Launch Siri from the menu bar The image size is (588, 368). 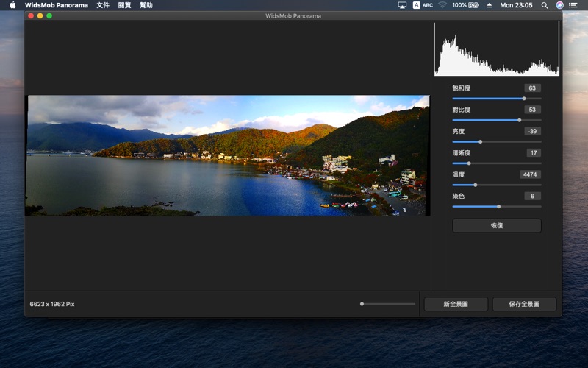tap(559, 5)
